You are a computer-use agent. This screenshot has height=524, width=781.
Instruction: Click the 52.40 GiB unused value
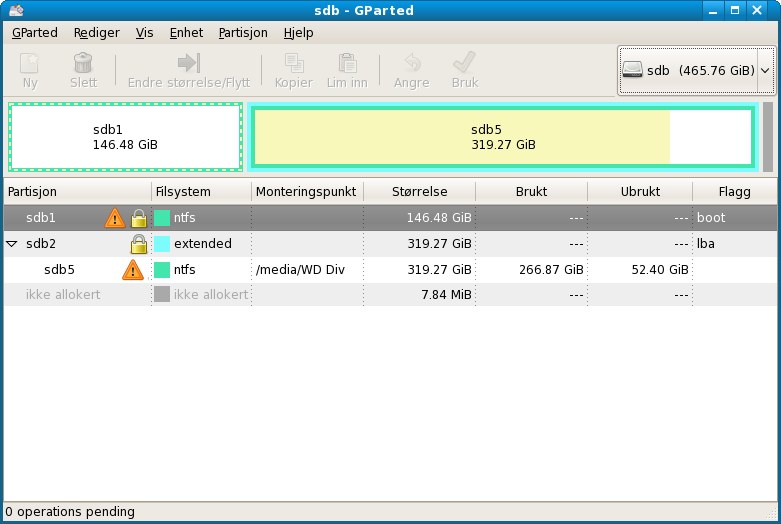click(x=660, y=270)
